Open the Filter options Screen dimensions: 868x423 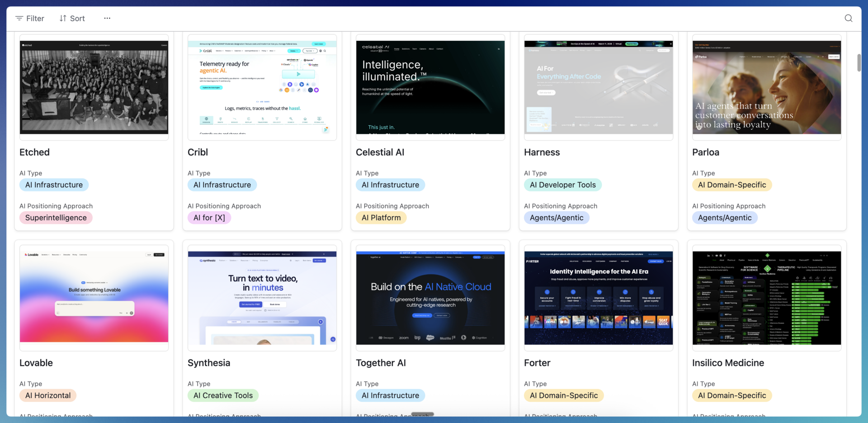tap(30, 19)
